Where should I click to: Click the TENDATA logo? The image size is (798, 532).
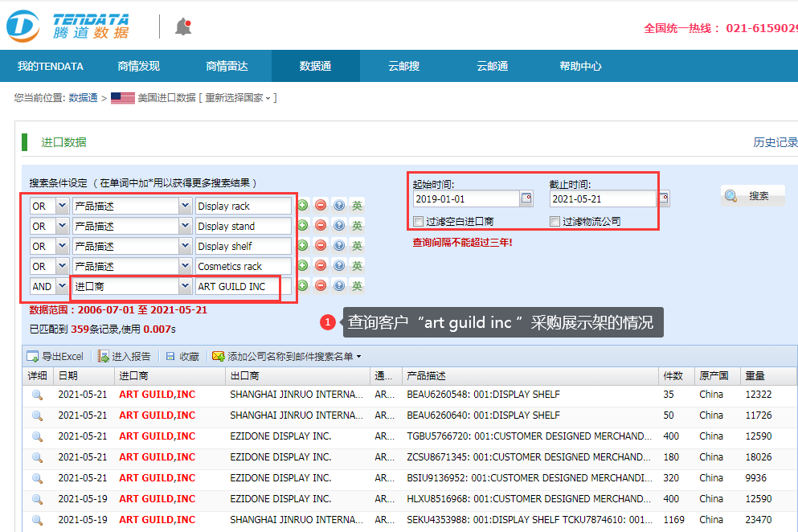(x=68, y=27)
